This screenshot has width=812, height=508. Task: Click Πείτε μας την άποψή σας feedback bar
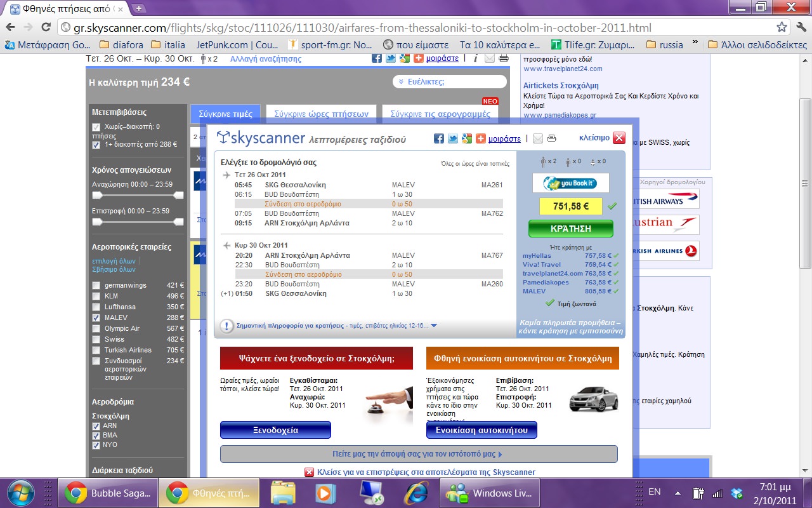click(x=419, y=454)
